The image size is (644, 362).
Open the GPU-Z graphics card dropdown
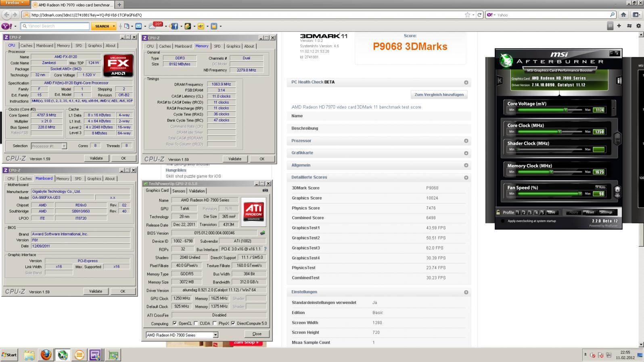[215, 335]
